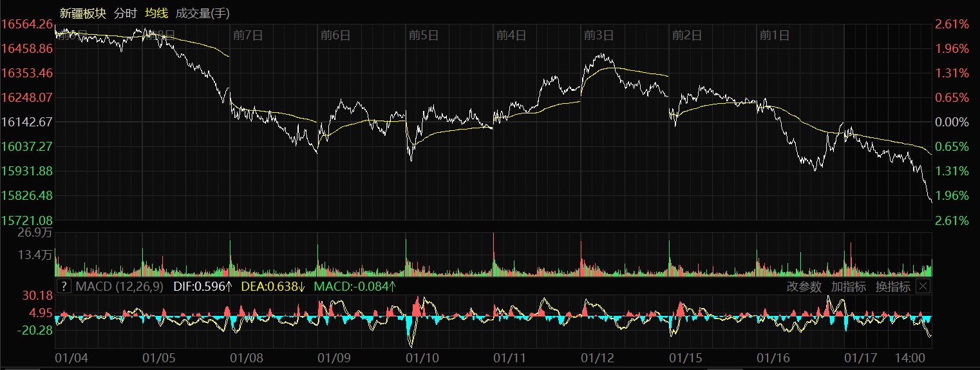Click the yellow DEA:0.638 readout
The height and width of the screenshot is (370, 980).
click(x=273, y=287)
